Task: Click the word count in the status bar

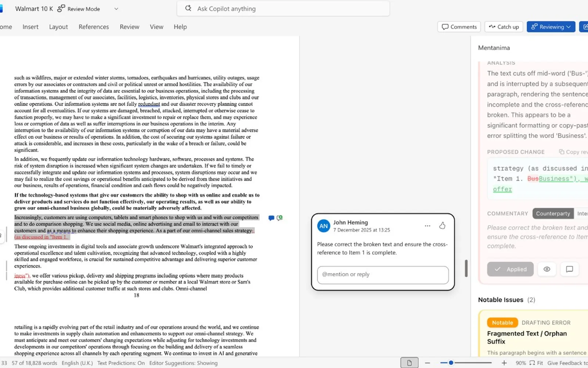Action: tap(35, 363)
